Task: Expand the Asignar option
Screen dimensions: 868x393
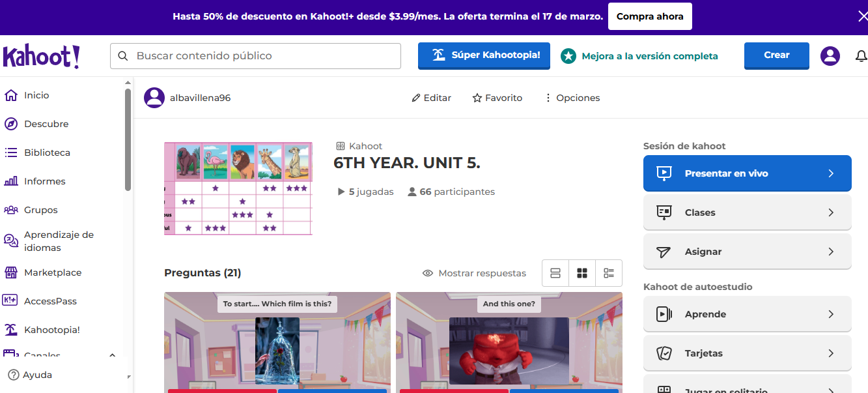Action: click(x=746, y=251)
